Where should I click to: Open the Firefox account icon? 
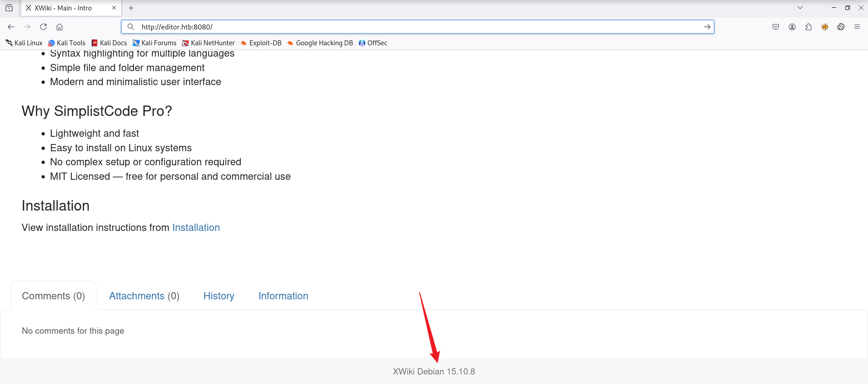tap(792, 27)
